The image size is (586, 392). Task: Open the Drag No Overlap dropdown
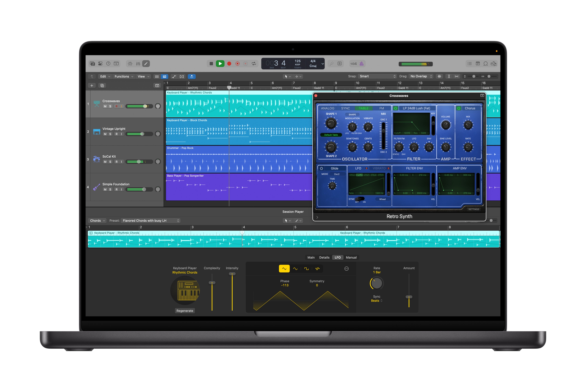click(x=421, y=76)
